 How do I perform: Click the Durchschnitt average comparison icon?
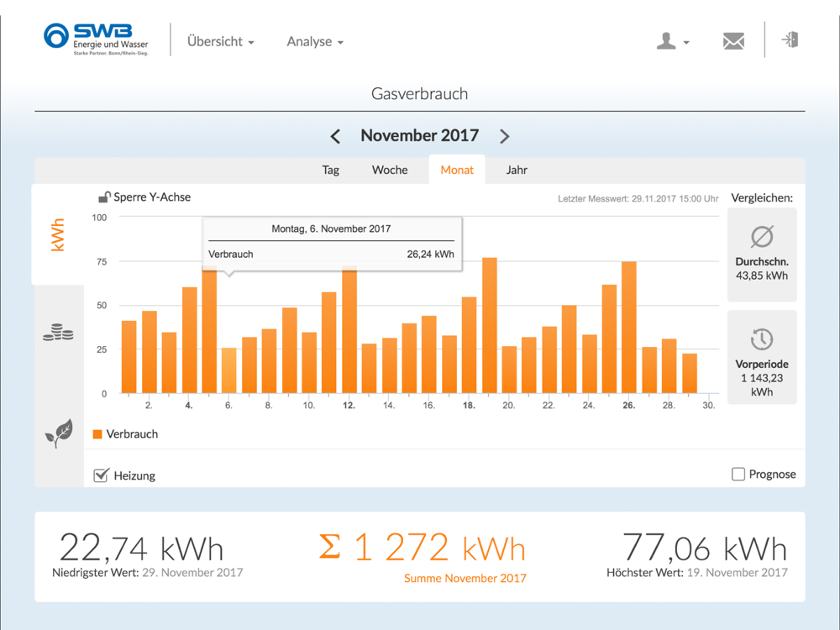[x=761, y=237]
